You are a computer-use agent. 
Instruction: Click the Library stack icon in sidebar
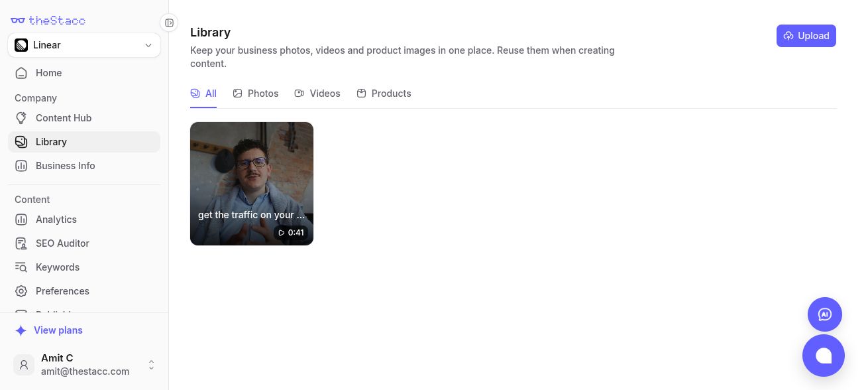pyautogui.click(x=22, y=142)
